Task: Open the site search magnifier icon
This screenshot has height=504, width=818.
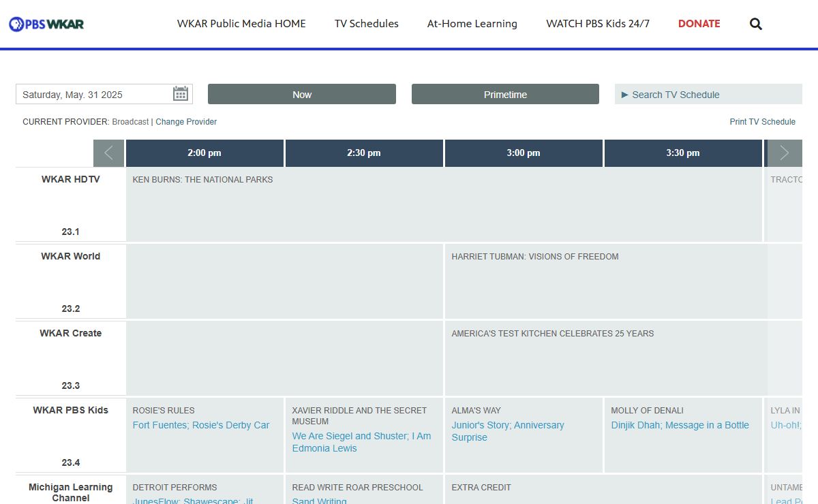Action: (756, 24)
